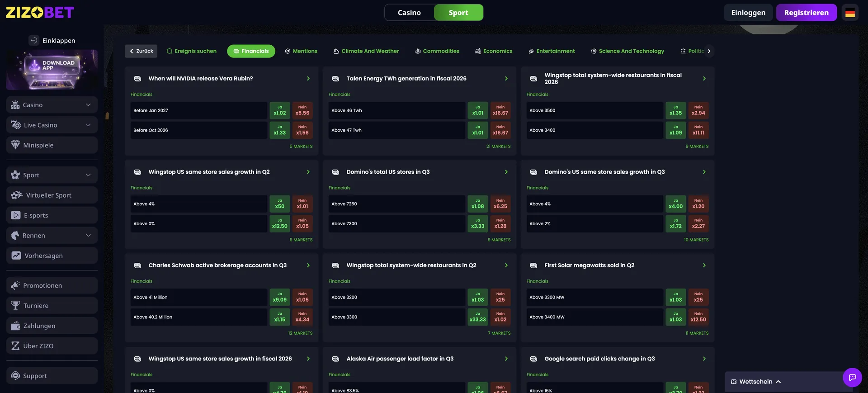The height and width of the screenshot is (393, 868).
Task: Open the live chat bubble icon
Action: click(852, 378)
